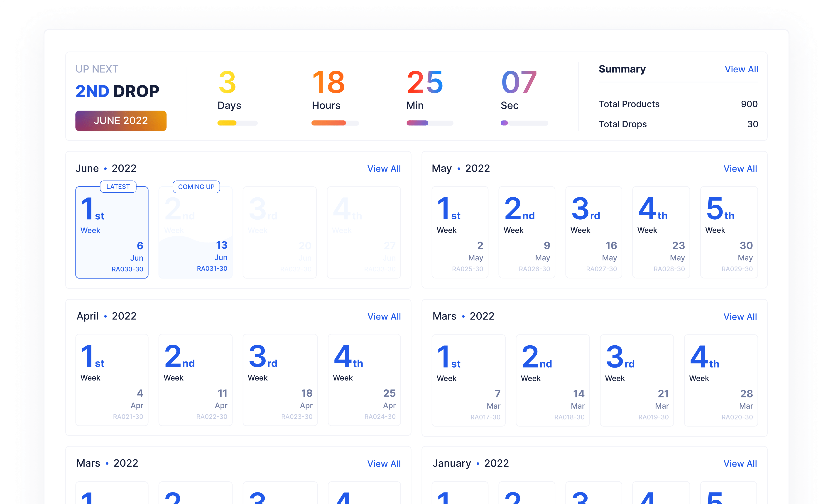Image resolution: width=833 pixels, height=504 pixels.
Task: Click the COMING UP tag label
Action: click(x=196, y=187)
